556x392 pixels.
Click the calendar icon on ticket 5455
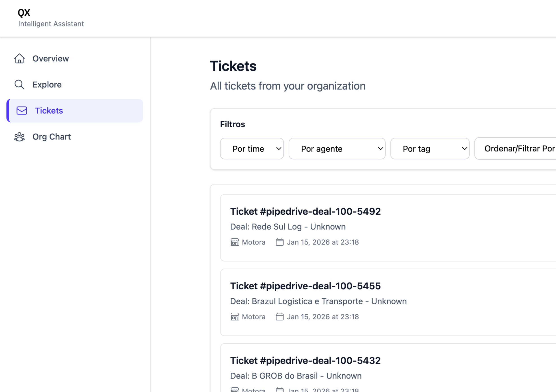point(279,317)
